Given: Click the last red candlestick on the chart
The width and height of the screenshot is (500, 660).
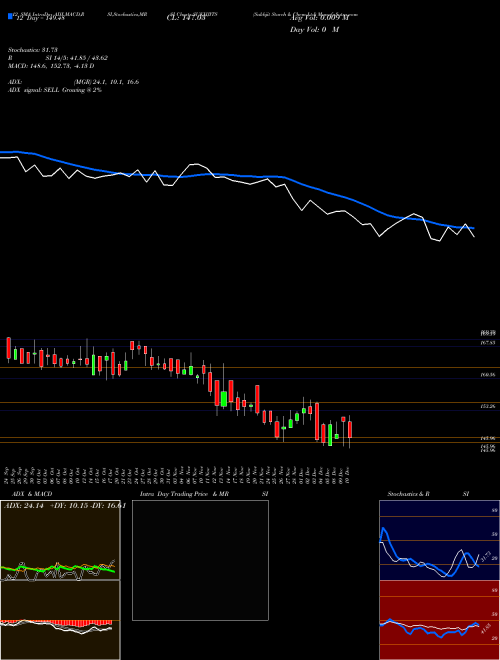Looking at the screenshot, I should click(350, 430).
